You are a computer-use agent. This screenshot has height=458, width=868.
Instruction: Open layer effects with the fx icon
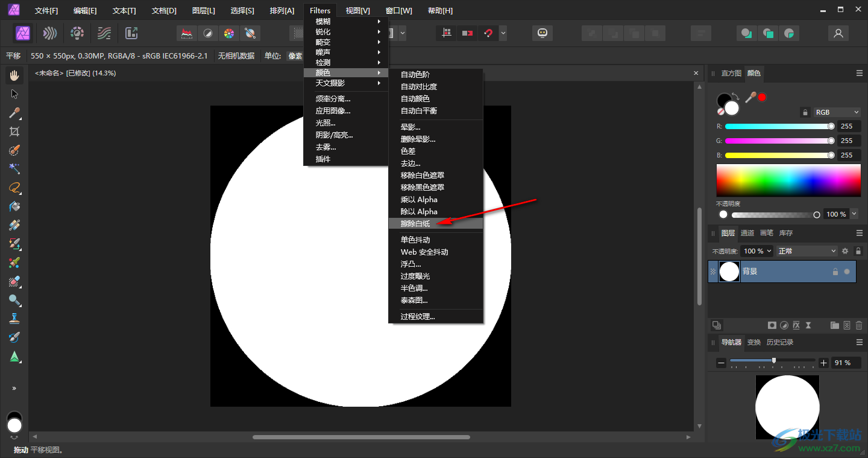(796, 325)
